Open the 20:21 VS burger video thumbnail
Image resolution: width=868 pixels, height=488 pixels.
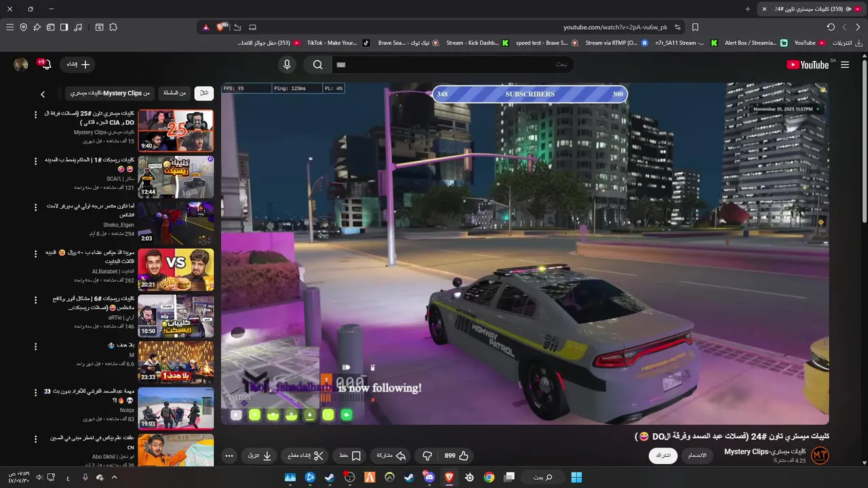[x=176, y=269]
